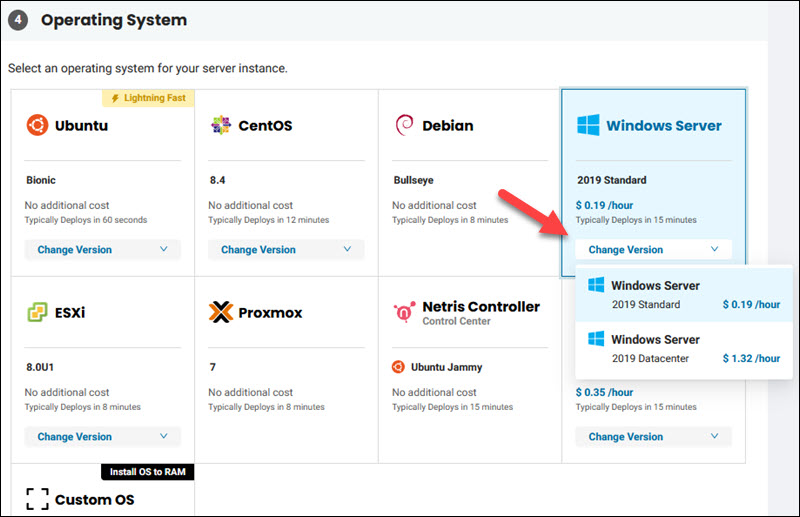Click the Select an operating system instruction text
Image resolution: width=800 pixels, height=517 pixels.
(148, 68)
